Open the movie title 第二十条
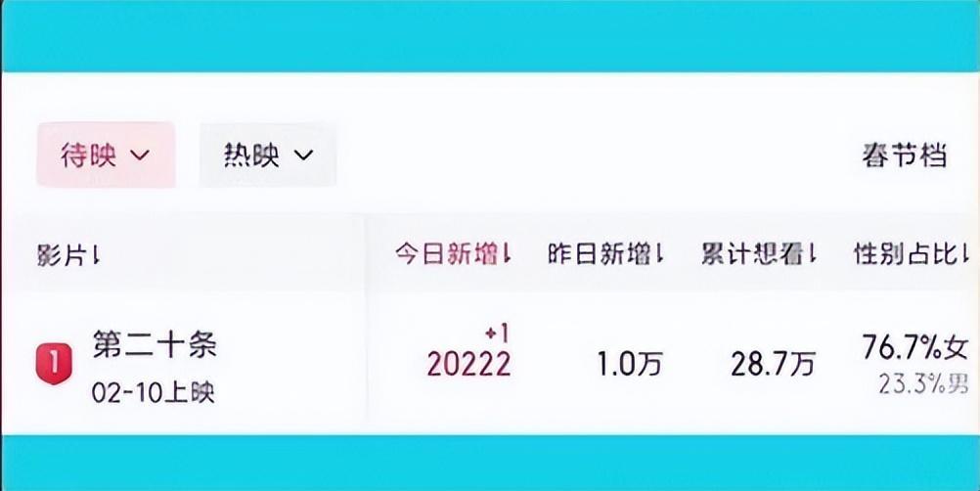The image size is (980, 491). [155, 344]
